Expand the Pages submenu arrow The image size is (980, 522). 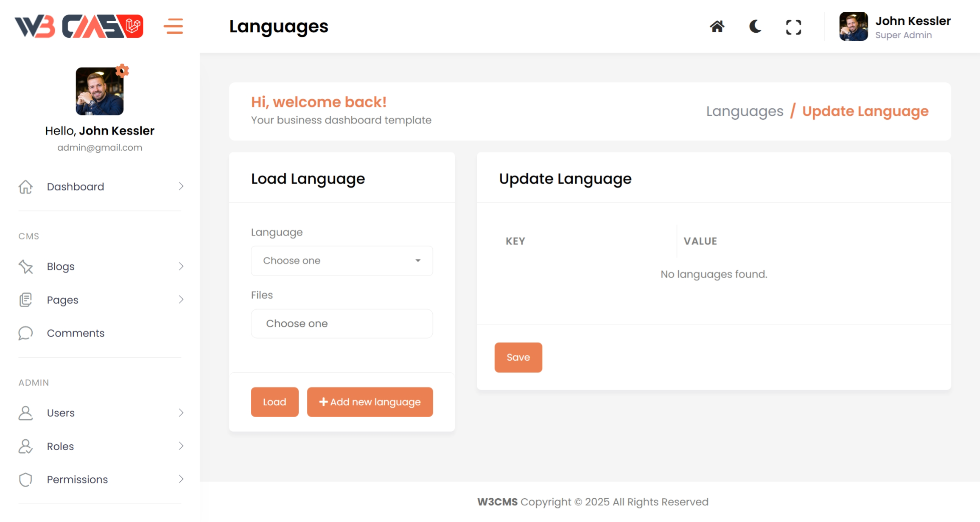[181, 300]
